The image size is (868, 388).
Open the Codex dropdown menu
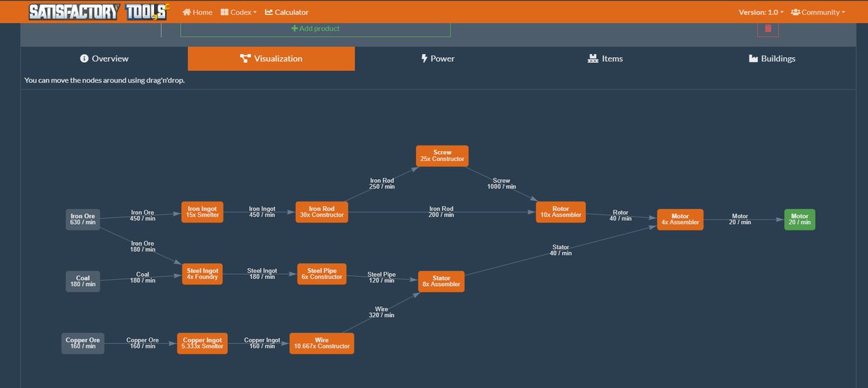[x=239, y=12]
